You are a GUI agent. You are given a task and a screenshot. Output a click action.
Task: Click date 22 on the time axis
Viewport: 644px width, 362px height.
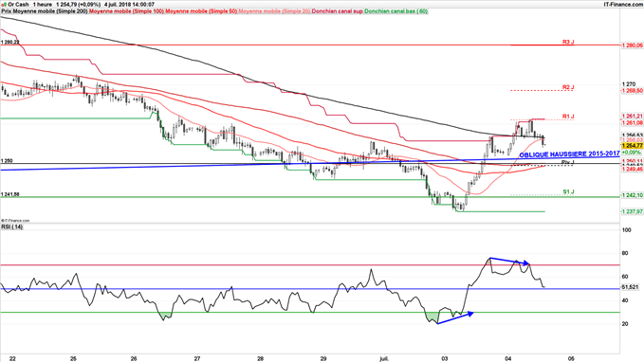coord(12,358)
